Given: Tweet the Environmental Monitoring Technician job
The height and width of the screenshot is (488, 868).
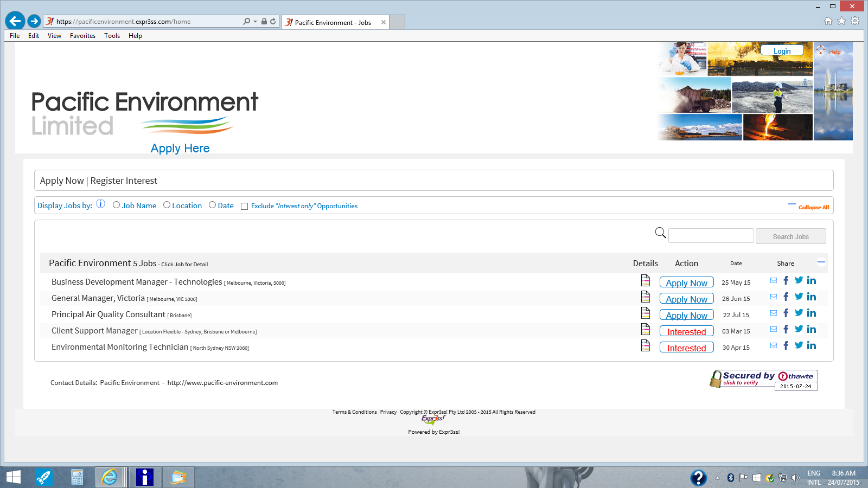Looking at the screenshot, I should click(x=799, y=345).
